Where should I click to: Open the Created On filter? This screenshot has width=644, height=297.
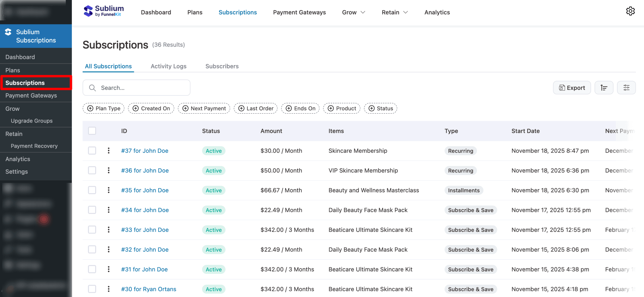tap(151, 108)
